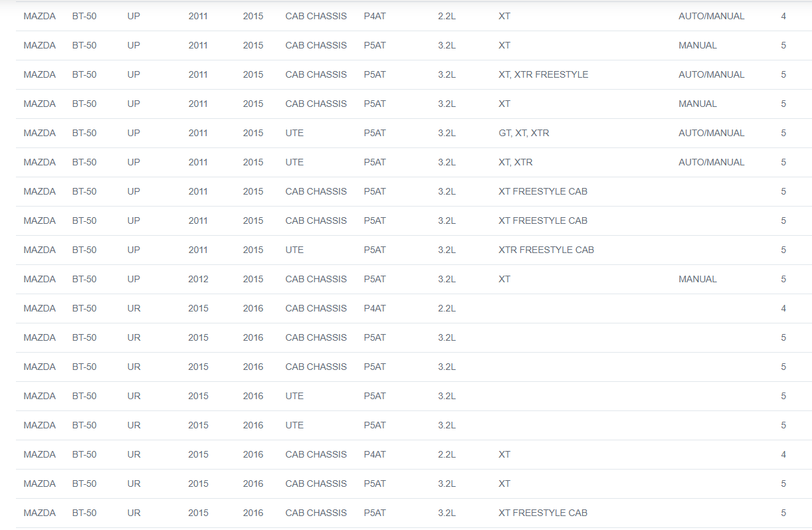
Task: Click "P5AT" in the UR row with trim XT
Action: tap(375, 484)
